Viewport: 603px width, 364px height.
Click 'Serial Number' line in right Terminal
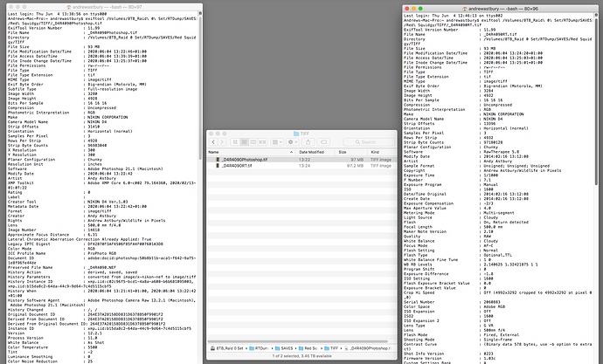tap(453, 302)
